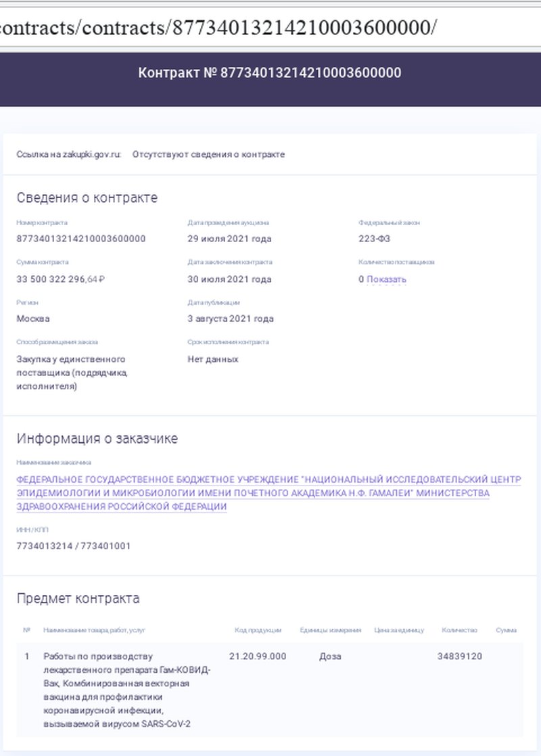Click the Предмет контракта section heading
The height and width of the screenshot is (756, 541).
coord(78,598)
